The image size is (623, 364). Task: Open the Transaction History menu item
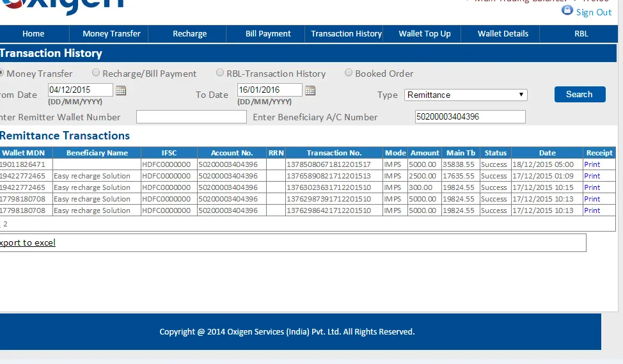pos(346,34)
